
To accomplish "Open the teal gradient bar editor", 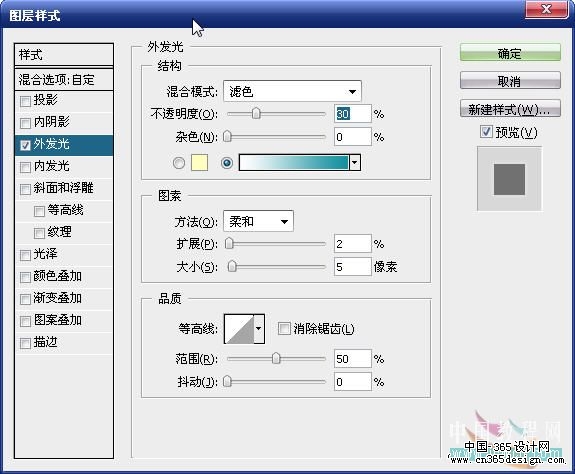I will coord(294,162).
